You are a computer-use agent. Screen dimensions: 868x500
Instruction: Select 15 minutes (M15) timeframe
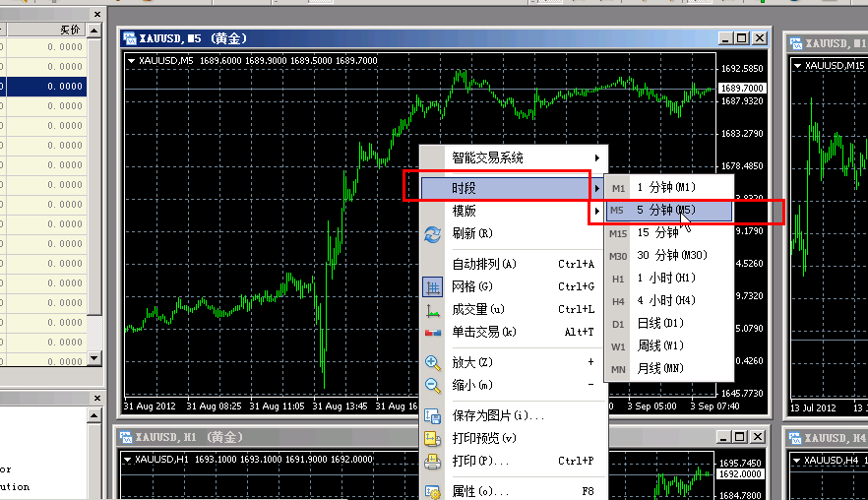click(x=657, y=233)
